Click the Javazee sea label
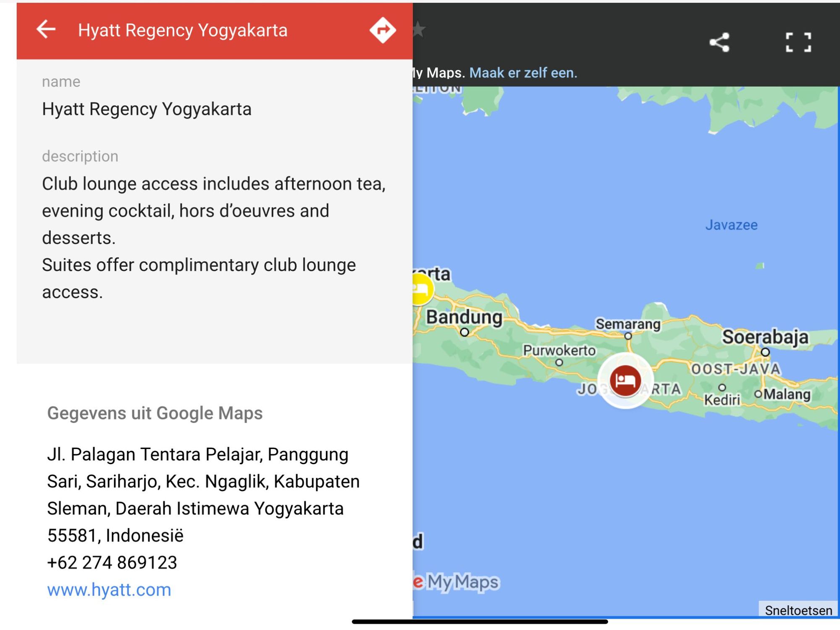Viewport: 840px width, 630px height. [x=731, y=225]
